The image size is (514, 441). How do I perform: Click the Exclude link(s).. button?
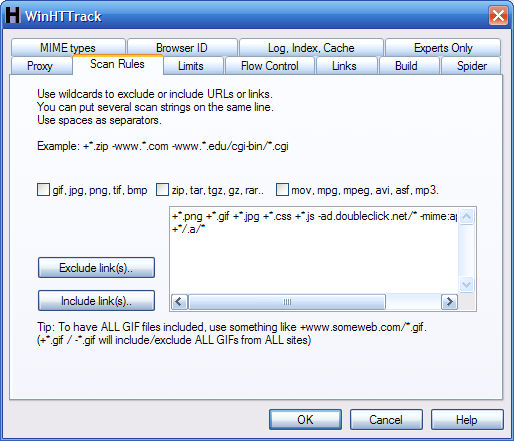[96, 268]
